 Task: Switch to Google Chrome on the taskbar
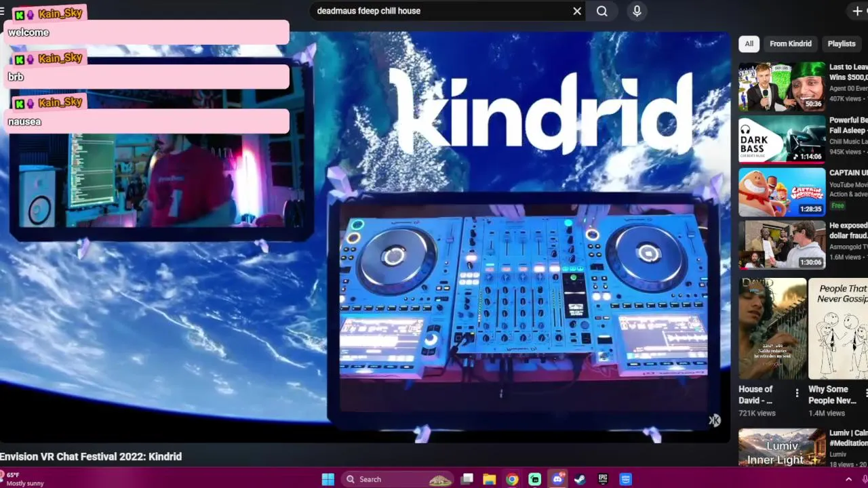pyautogui.click(x=512, y=479)
